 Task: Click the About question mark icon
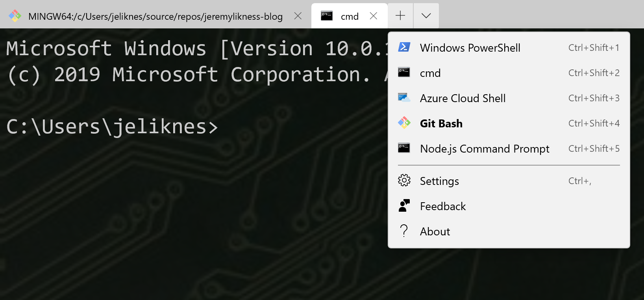404,231
